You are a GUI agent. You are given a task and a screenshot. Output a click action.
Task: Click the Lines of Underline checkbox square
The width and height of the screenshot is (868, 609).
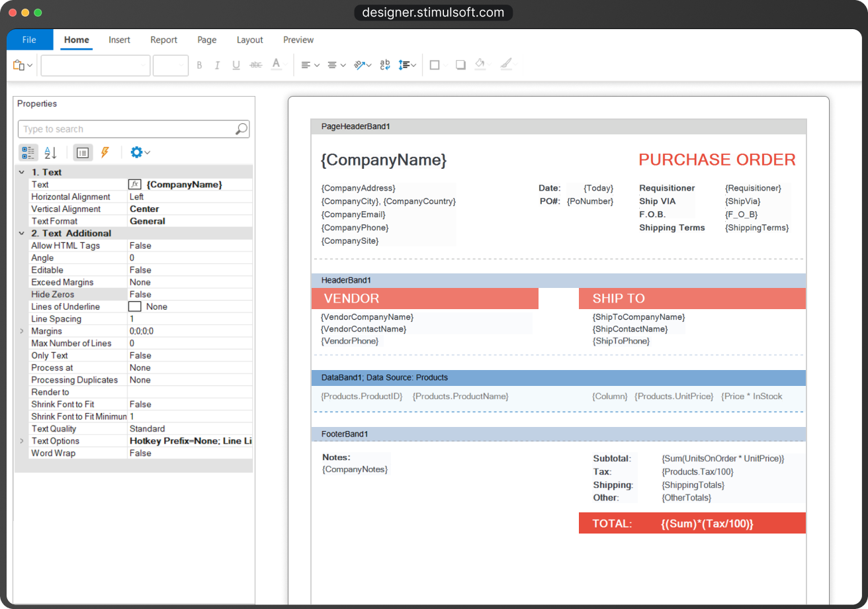pos(134,306)
